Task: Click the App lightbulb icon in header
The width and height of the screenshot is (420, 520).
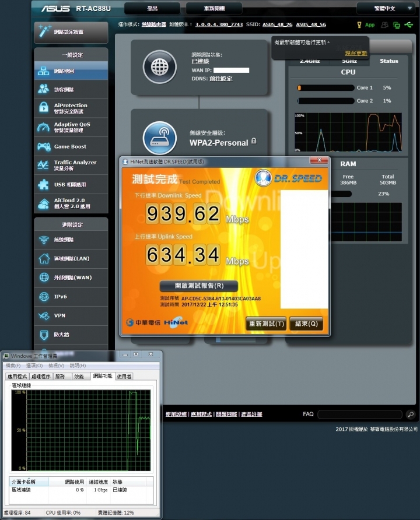Action: (x=359, y=25)
